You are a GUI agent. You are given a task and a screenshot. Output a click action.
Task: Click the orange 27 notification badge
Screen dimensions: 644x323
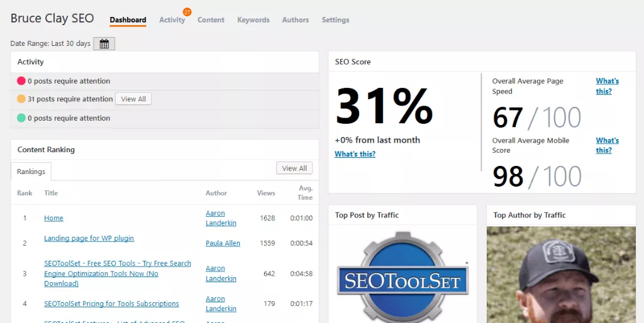(187, 12)
